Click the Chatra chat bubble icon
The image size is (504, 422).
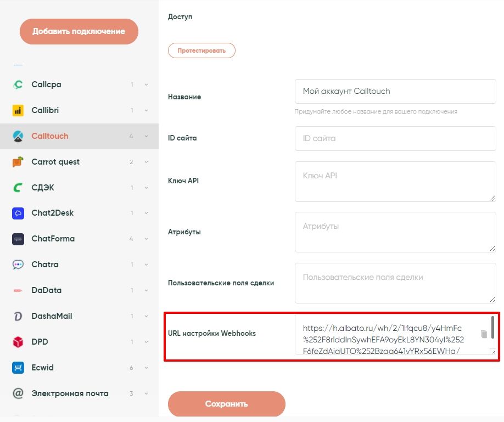(x=18, y=265)
